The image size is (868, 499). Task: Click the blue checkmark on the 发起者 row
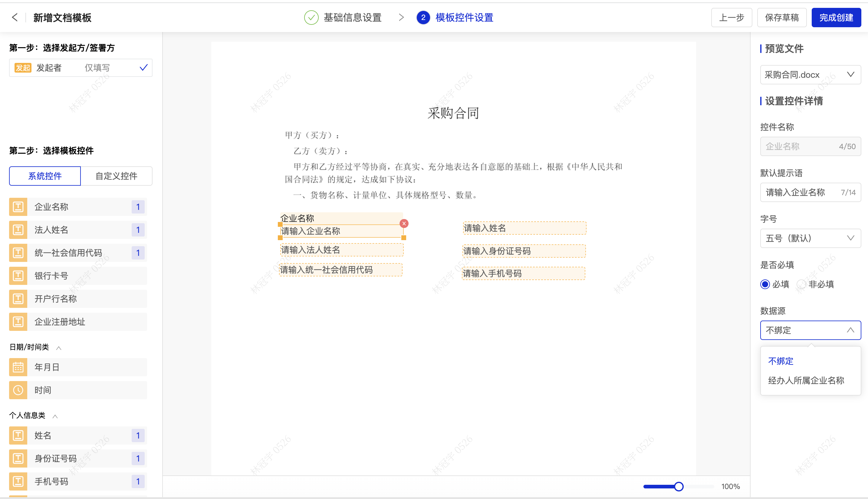(x=144, y=67)
